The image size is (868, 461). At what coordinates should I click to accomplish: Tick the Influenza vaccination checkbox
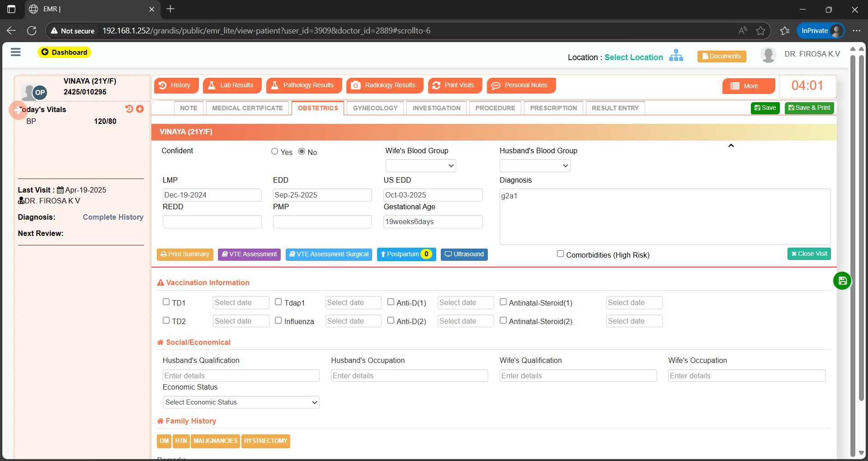pyautogui.click(x=278, y=320)
